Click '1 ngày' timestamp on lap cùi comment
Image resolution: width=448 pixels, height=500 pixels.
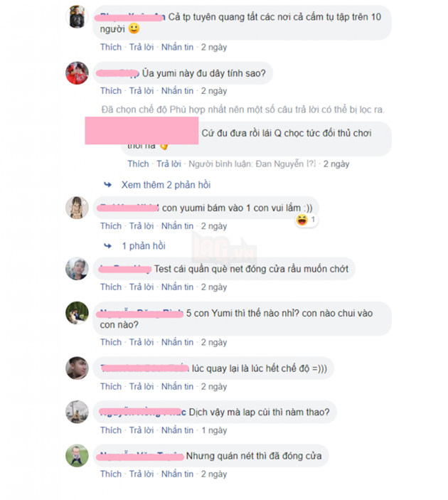coord(214,430)
